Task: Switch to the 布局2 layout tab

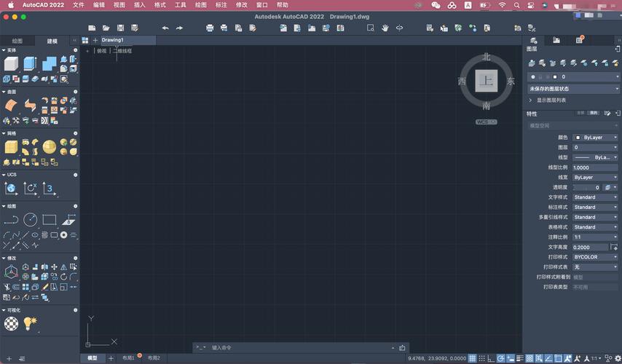Action: [154, 358]
